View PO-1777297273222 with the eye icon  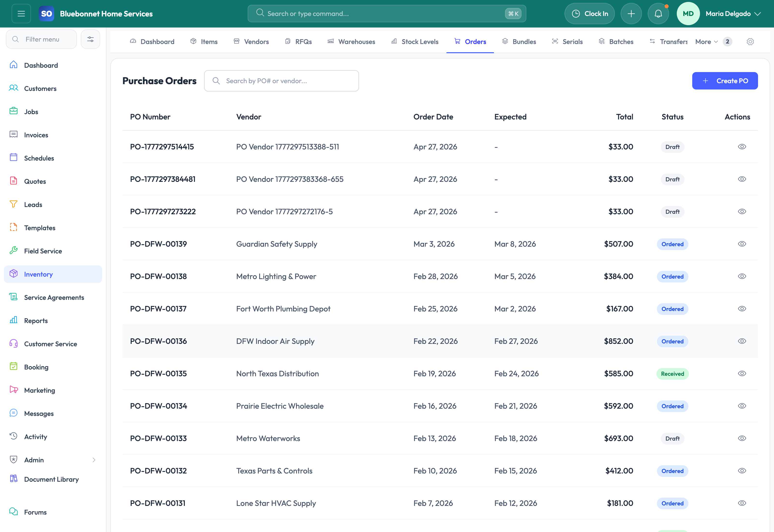[x=742, y=211]
